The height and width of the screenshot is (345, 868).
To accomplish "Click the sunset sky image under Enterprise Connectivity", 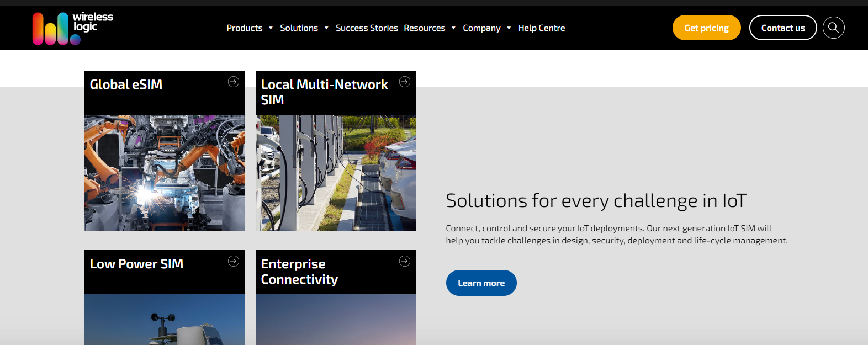I will [336, 320].
